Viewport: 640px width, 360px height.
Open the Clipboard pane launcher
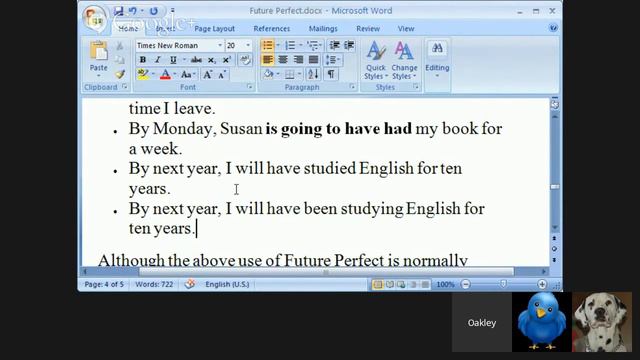click(x=124, y=87)
